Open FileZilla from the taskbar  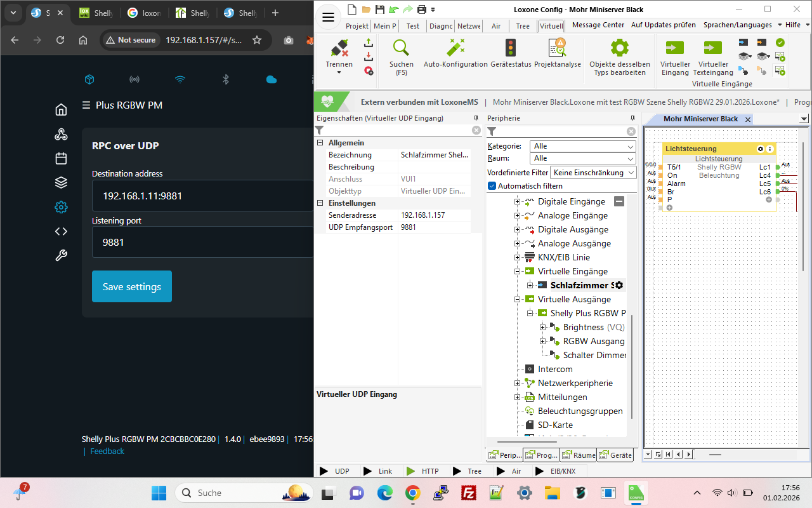click(469, 493)
